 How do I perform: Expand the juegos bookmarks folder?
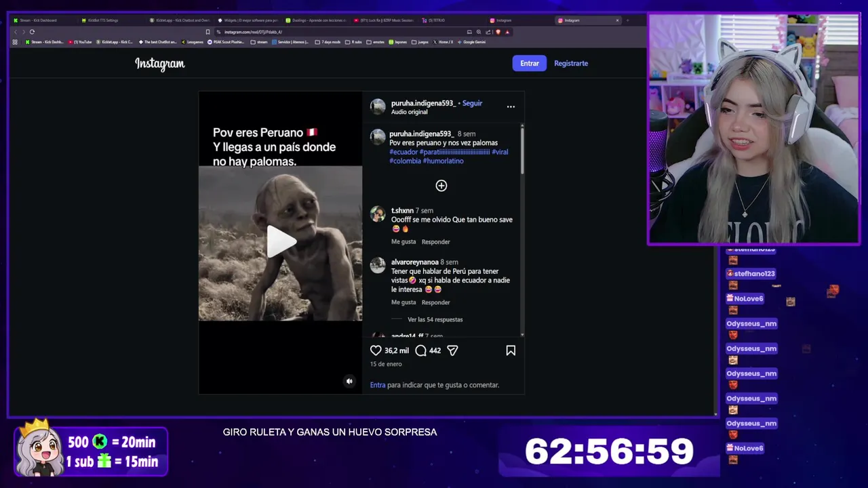pyautogui.click(x=420, y=42)
